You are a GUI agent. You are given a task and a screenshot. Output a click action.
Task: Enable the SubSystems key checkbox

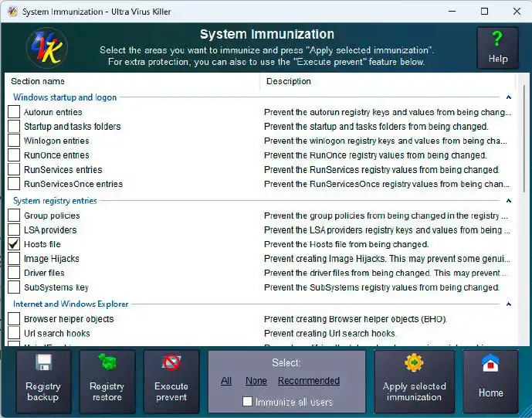[14, 287]
